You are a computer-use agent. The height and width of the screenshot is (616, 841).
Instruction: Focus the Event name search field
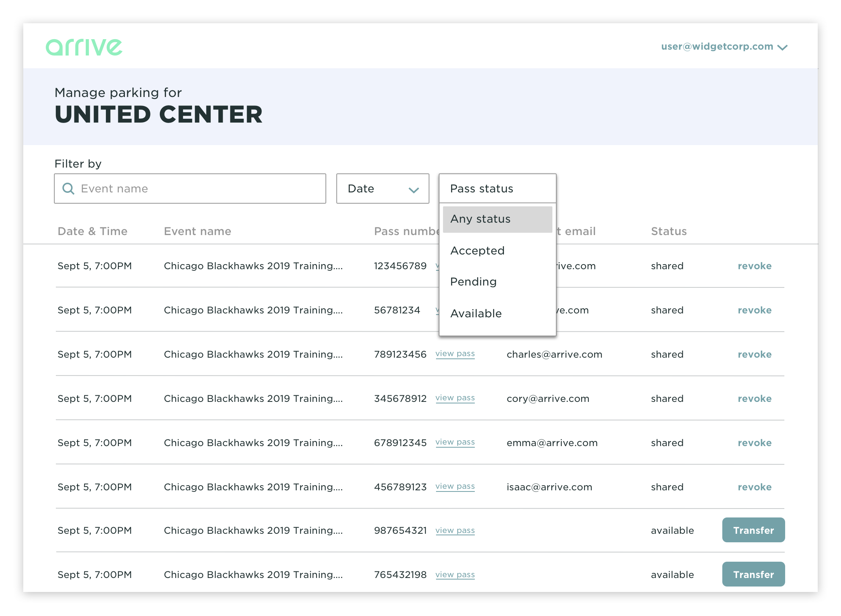190,189
